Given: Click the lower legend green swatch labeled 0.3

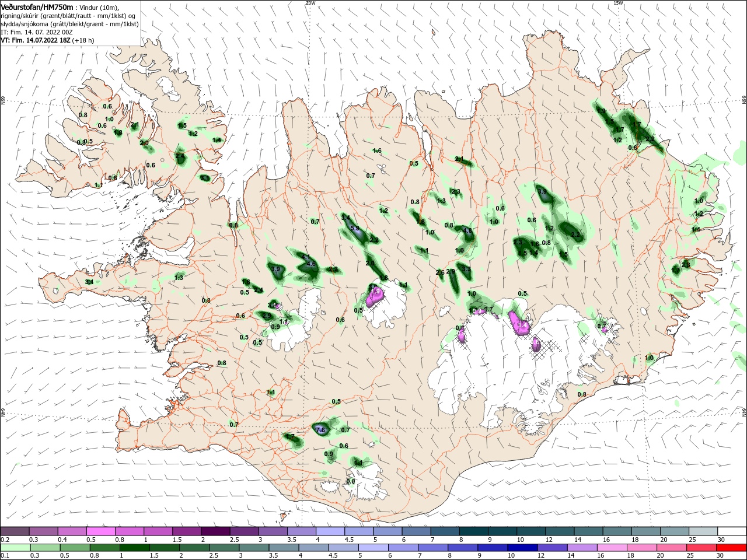Looking at the screenshot, I should pyautogui.click(x=45, y=548).
